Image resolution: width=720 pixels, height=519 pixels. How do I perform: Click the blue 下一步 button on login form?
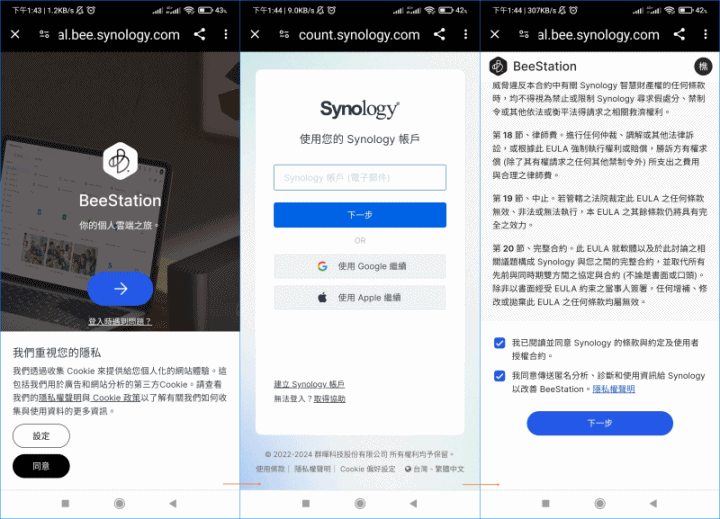click(360, 215)
